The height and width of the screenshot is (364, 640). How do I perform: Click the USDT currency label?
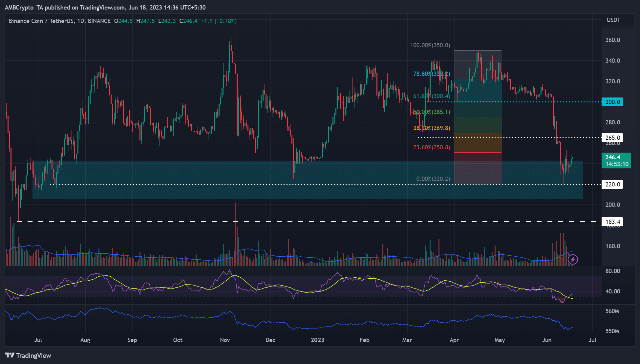[x=613, y=20]
